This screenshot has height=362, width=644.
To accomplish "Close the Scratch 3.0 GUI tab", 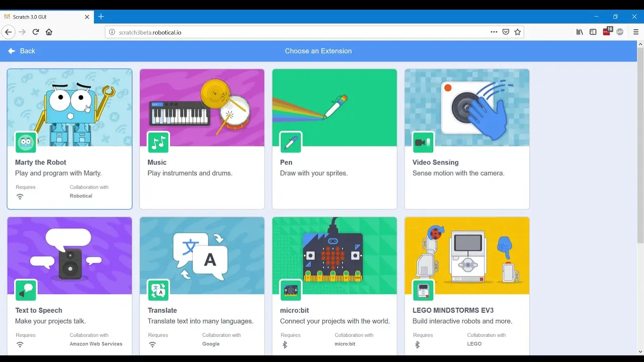I will (87, 17).
